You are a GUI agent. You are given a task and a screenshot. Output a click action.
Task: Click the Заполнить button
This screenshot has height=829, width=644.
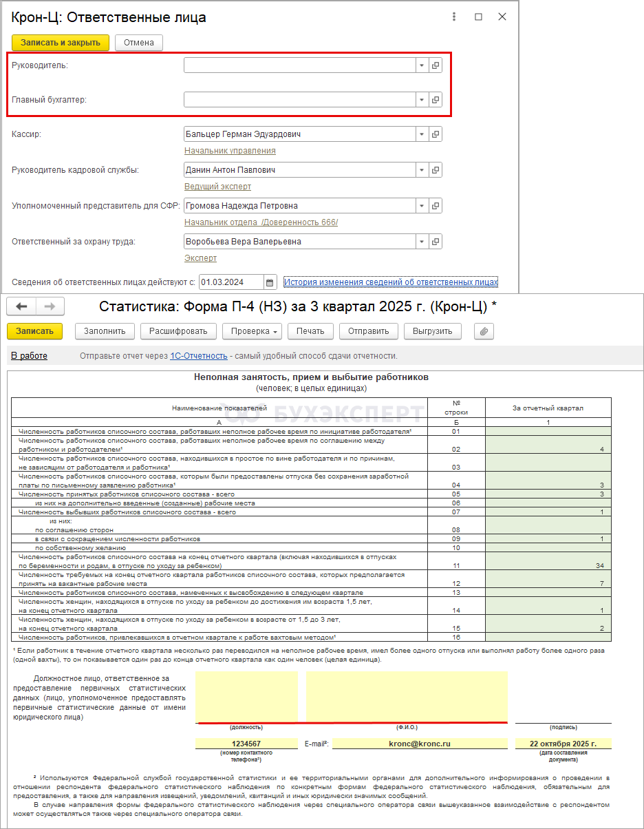(105, 331)
